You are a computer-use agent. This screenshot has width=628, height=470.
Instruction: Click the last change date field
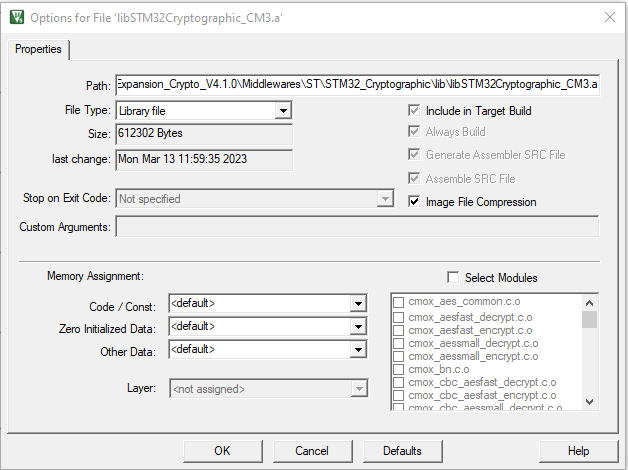click(x=204, y=159)
